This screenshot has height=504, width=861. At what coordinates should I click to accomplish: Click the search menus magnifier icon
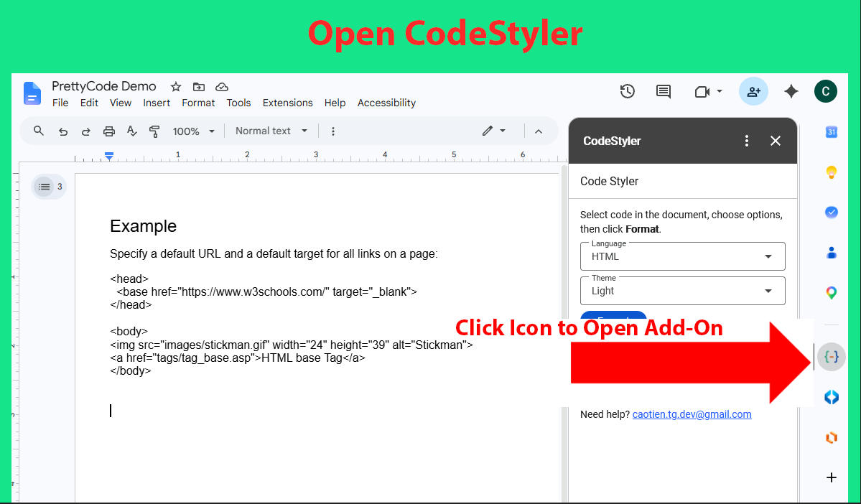tap(39, 131)
